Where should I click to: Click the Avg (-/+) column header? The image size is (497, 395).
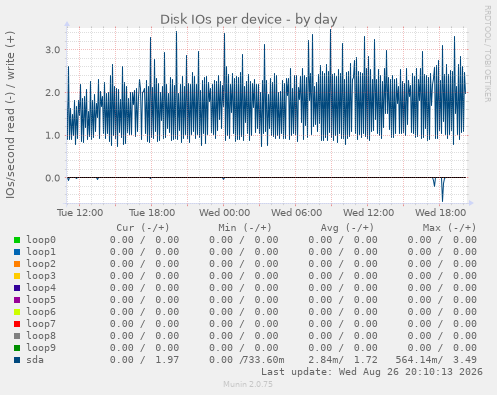(x=347, y=228)
